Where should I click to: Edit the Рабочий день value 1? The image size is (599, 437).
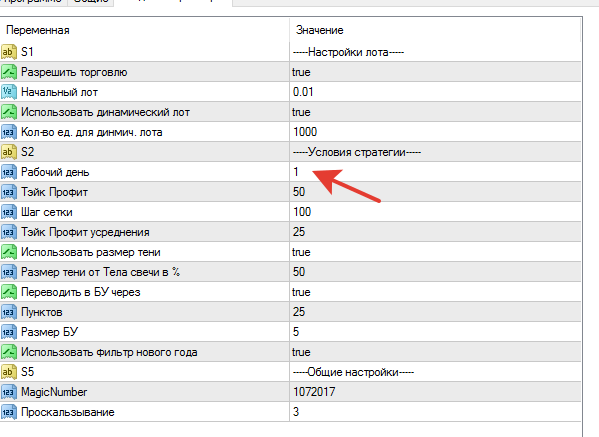click(x=296, y=172)
